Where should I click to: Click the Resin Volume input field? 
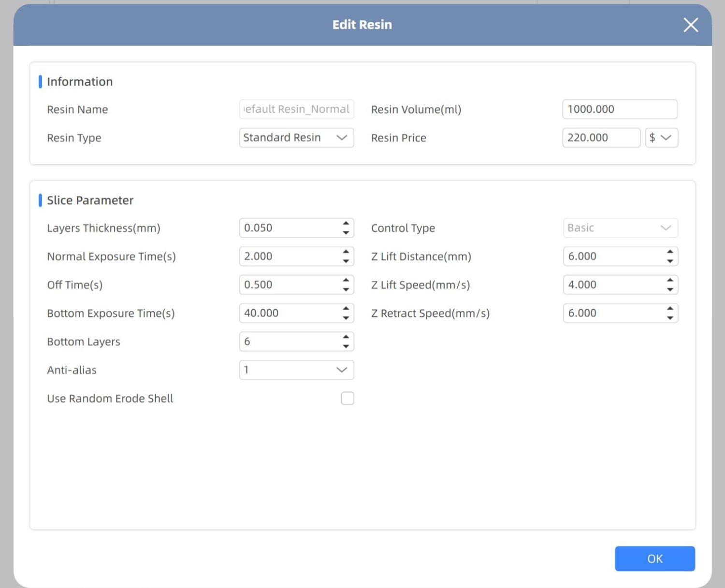[x=619, y=109]
